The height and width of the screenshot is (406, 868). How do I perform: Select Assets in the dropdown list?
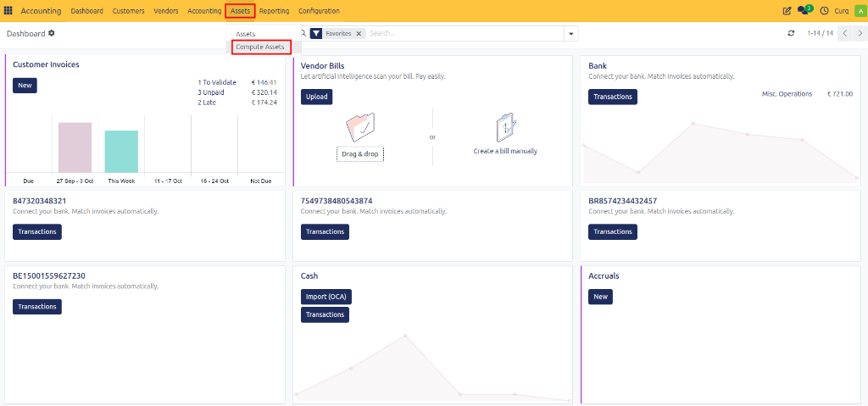click(246, 34)
